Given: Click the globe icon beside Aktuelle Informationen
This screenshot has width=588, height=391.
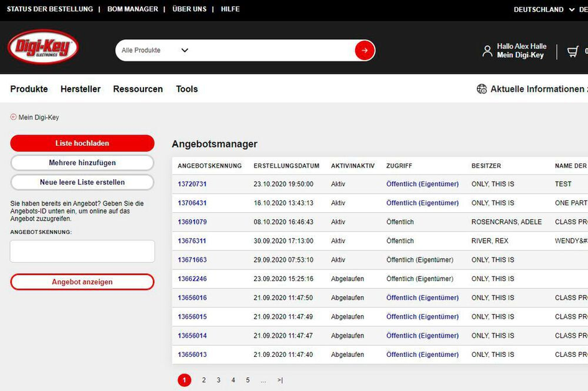Looking at the screenshot, I should [482, 89].
